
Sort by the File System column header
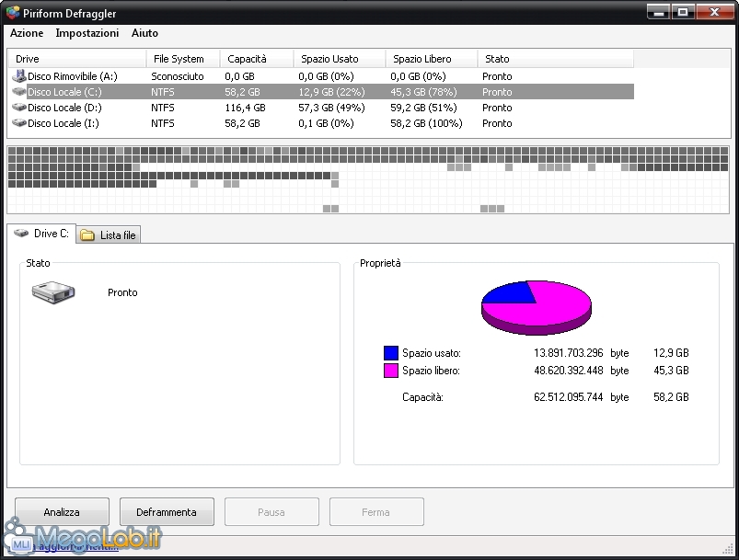(x=183, y=59)
